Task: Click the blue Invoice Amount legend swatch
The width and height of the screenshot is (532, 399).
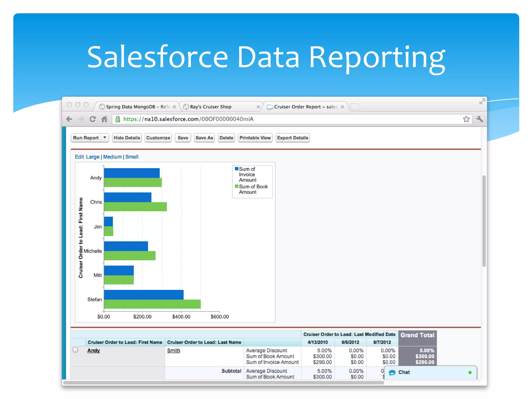Action: point(237,169)
